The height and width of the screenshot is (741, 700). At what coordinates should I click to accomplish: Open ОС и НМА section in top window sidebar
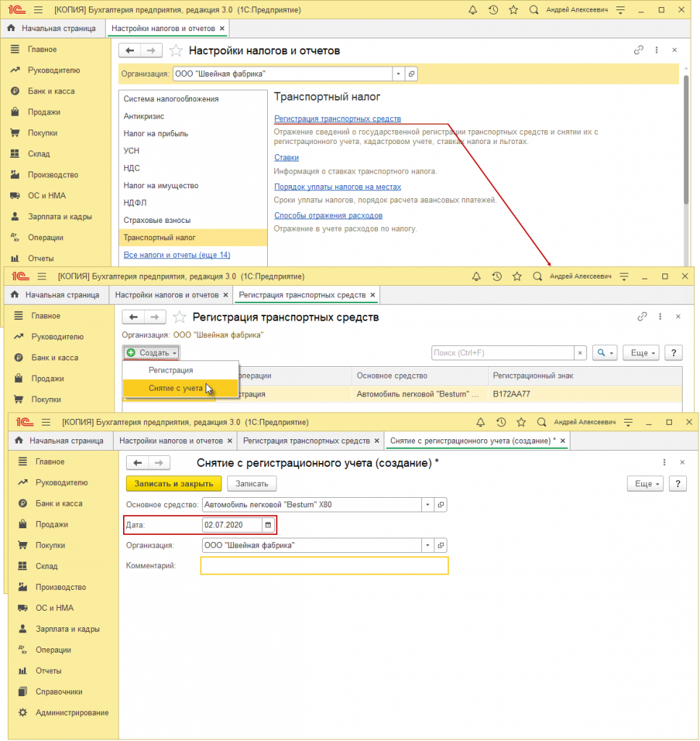[46, 195]
